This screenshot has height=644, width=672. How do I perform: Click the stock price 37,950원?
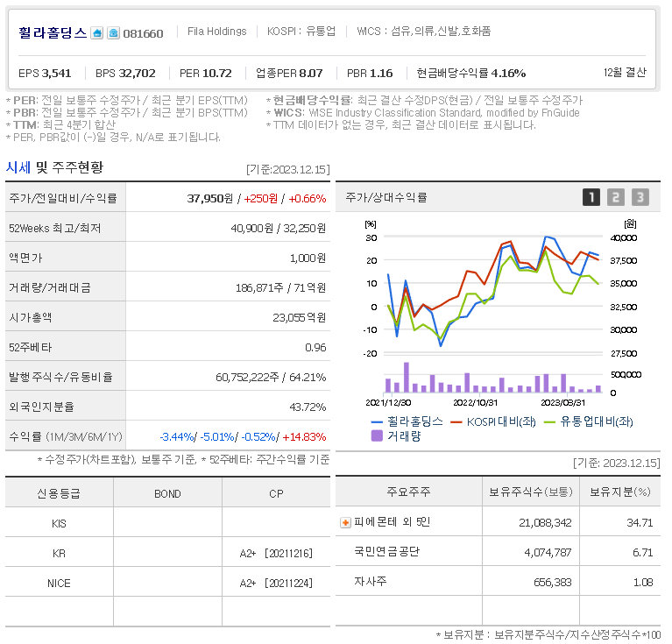[x=210, y=198]
